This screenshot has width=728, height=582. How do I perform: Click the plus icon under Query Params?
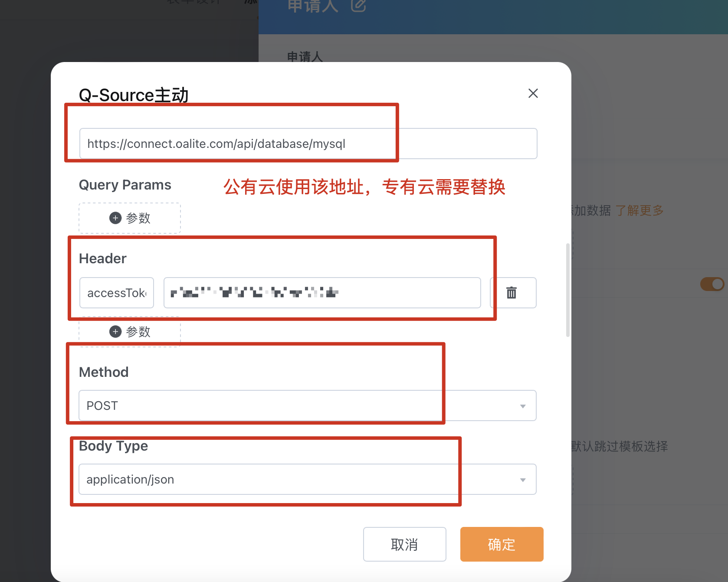coord(115,218)
